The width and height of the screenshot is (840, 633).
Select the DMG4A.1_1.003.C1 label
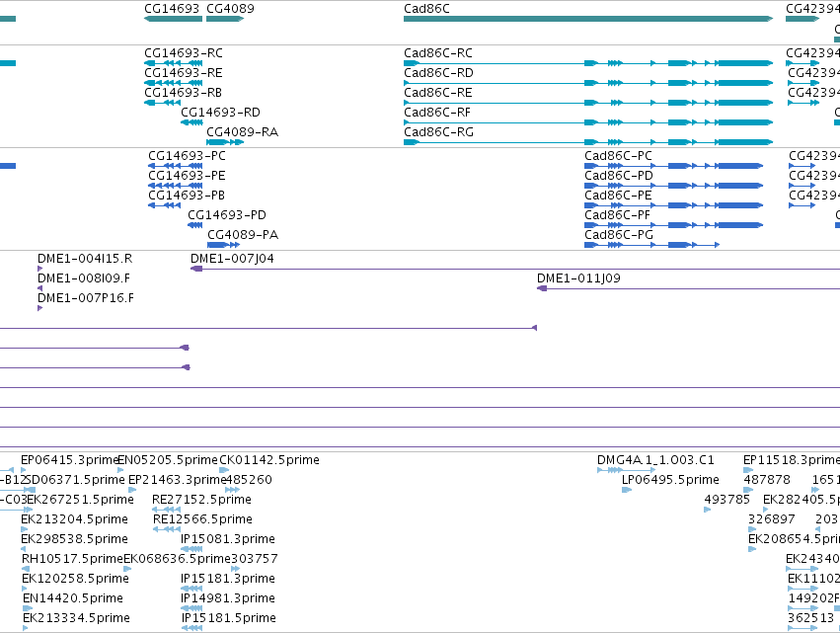click(x=655, y=460)
